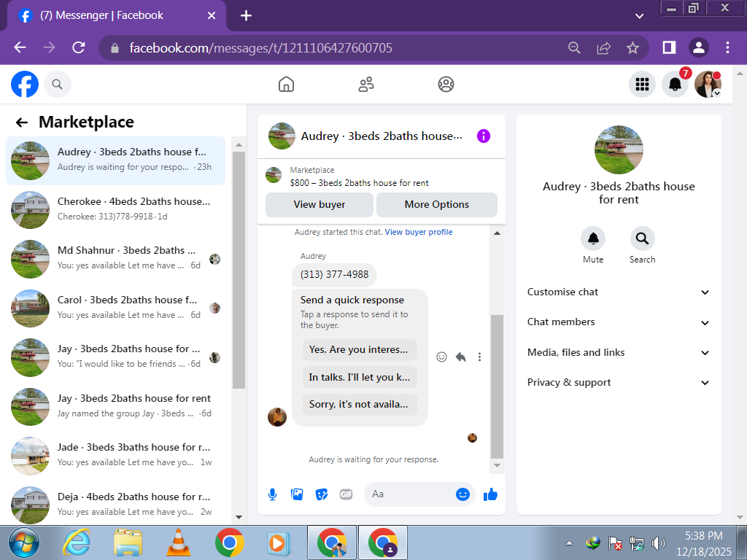Open VLC media player from taskbar
Viewport: 747px width, 560px height.
[x=178, y=542]
